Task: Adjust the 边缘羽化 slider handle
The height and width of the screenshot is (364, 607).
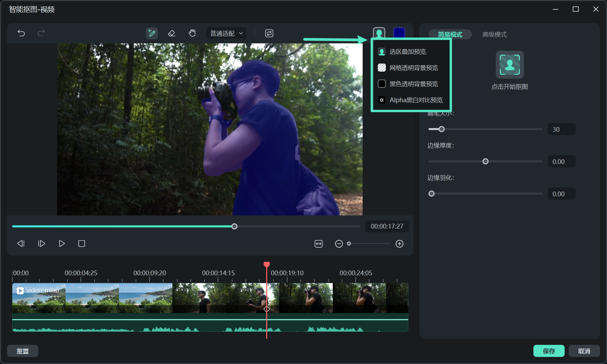Action: point(432,194)
